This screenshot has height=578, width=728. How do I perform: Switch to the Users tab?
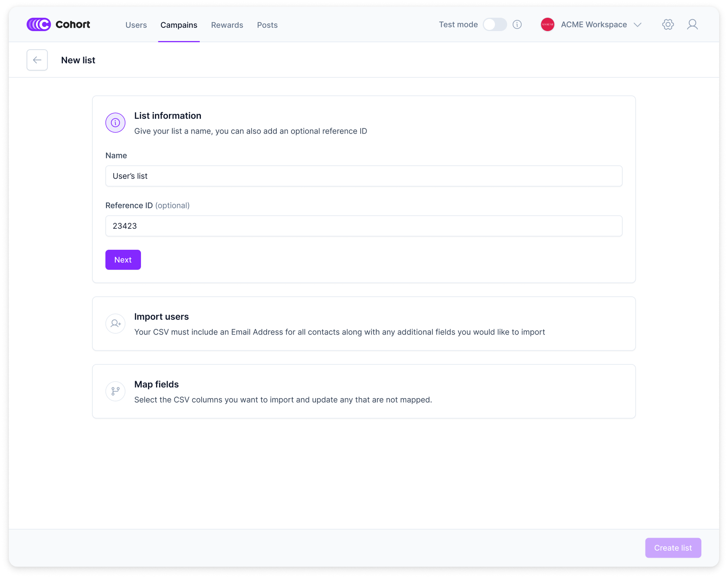click(x=136, y=25)
